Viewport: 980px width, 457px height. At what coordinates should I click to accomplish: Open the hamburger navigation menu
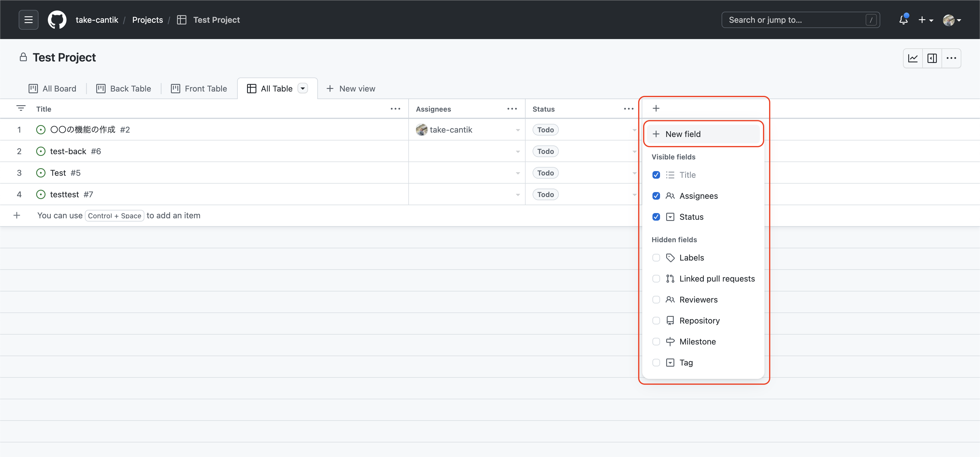(x=29, y=20)
